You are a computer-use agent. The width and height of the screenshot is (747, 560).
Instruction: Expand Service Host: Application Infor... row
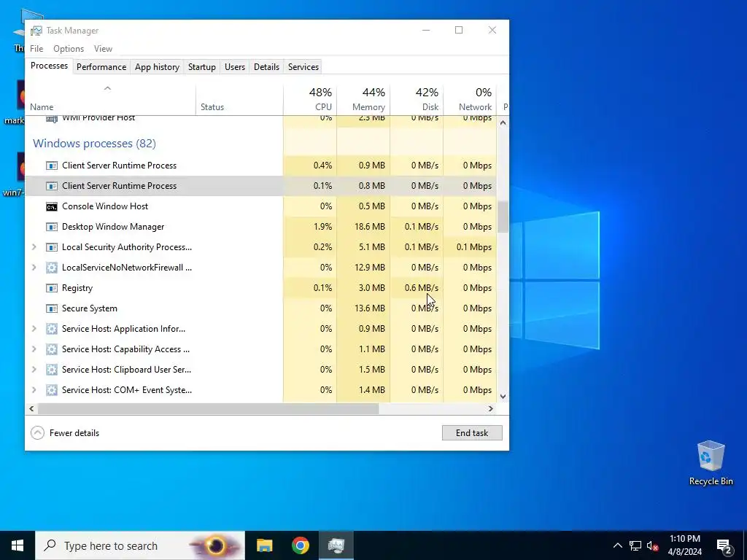point(34,329)
